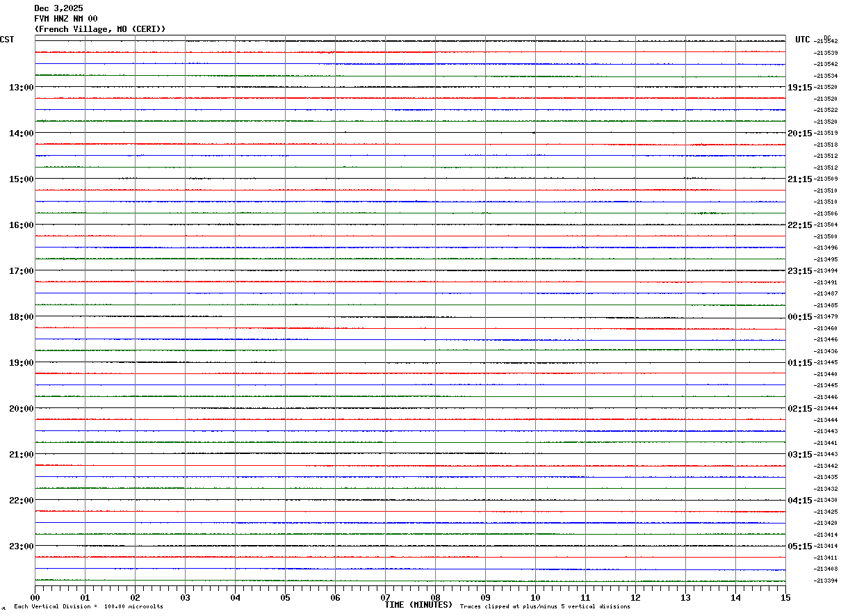Viewport: 841px width, 616px height.
Task: Click the DC offset value -213394
Action: (826, 581)
